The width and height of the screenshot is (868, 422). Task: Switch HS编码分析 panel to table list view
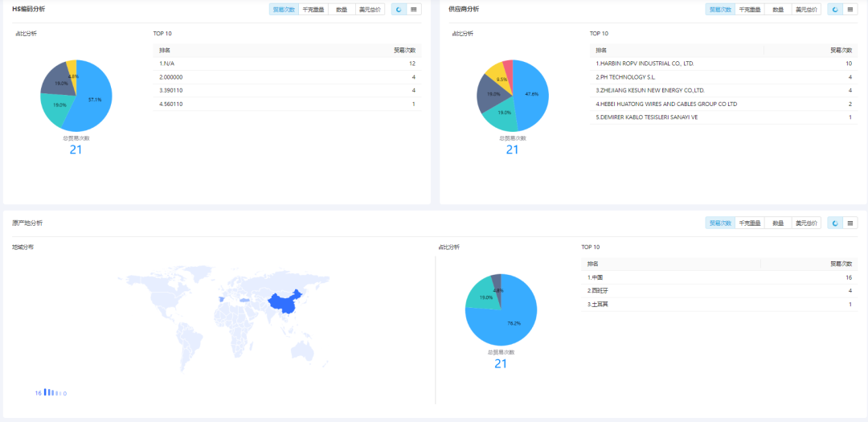(414, 10)
